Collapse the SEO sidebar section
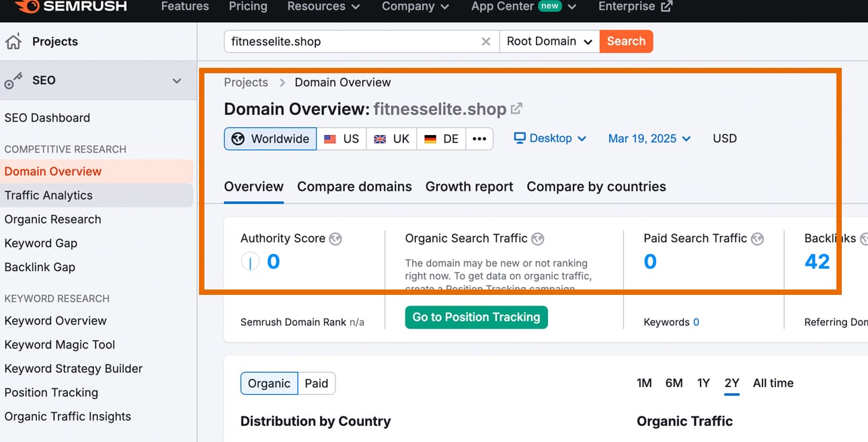This screenshot has height=442, width=868. [177, 81]
